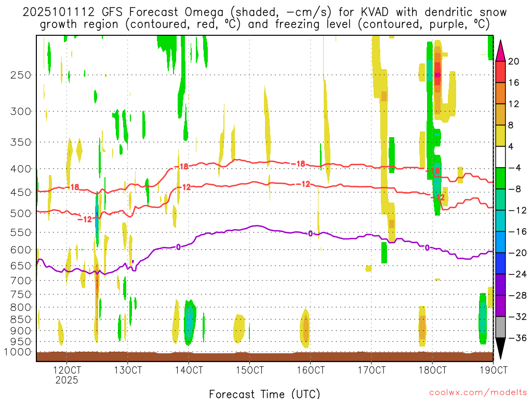Click the cyan legend swatch between -16 and -12

tap(500, 221)
